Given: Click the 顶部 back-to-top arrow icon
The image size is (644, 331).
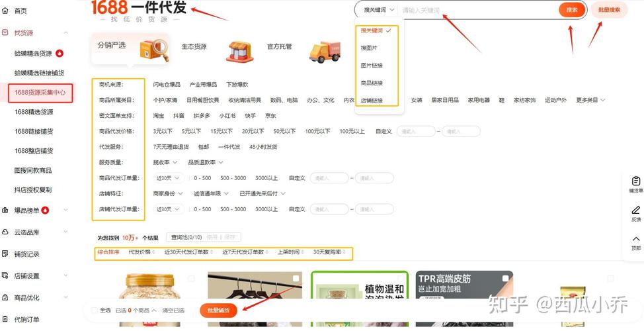Looking at the screenshot, I should [x=636, y=239].
